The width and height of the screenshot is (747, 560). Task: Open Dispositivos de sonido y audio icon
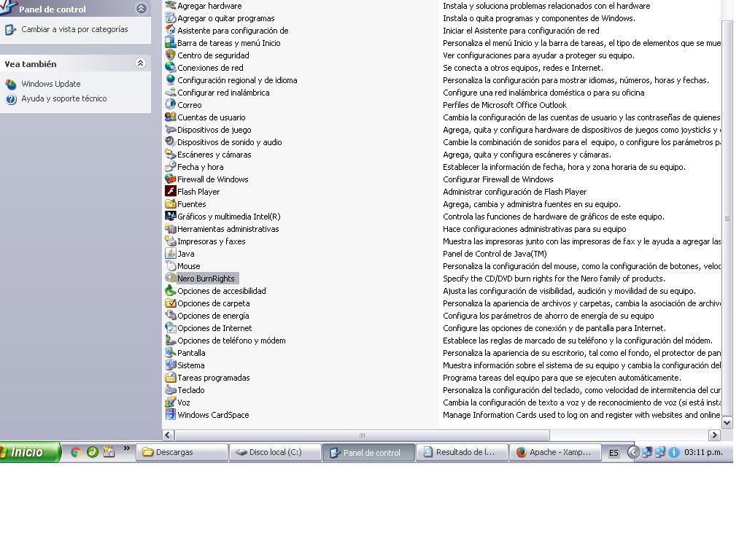(171, 141)
